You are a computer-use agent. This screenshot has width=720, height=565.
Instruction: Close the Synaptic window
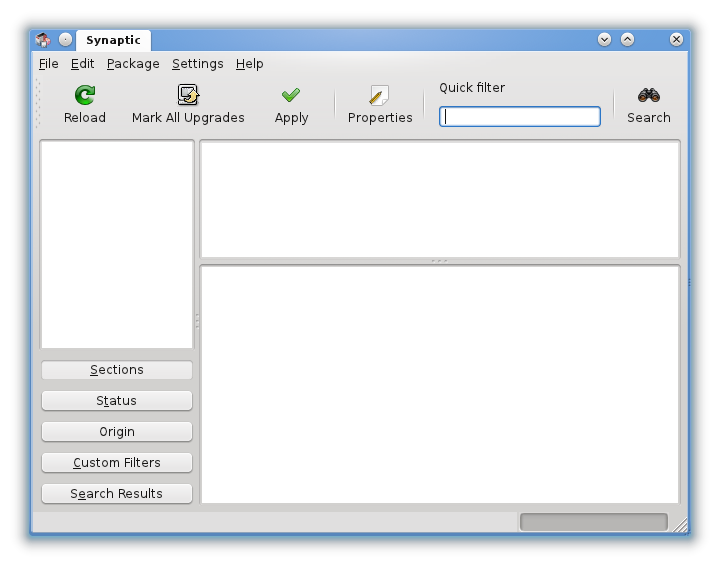(676, 40)
